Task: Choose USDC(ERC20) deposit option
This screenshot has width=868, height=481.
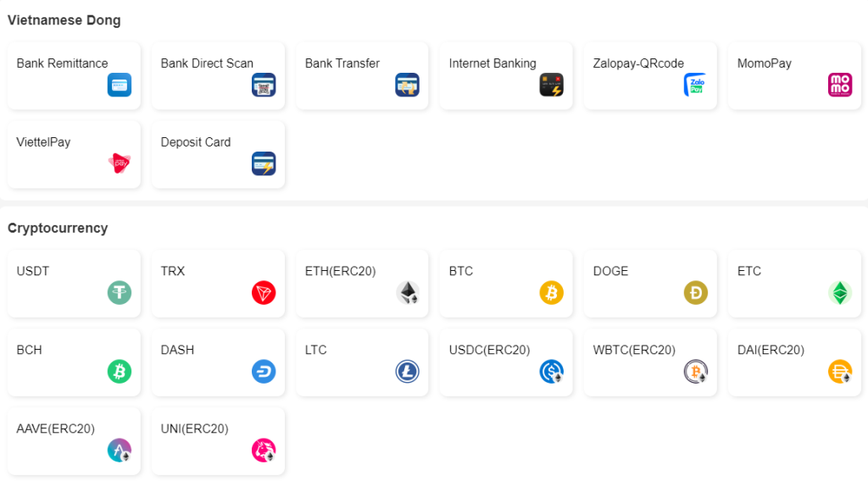Action: click(506, 362)
